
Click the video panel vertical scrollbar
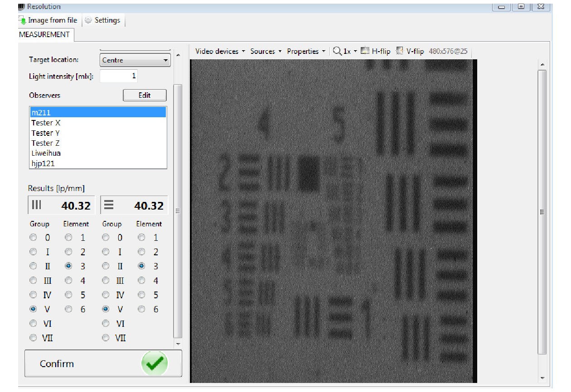(542, 211)
